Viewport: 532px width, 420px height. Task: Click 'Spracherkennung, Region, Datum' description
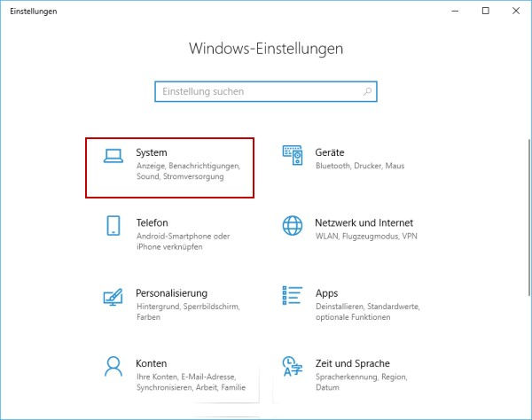coord(362,382)
